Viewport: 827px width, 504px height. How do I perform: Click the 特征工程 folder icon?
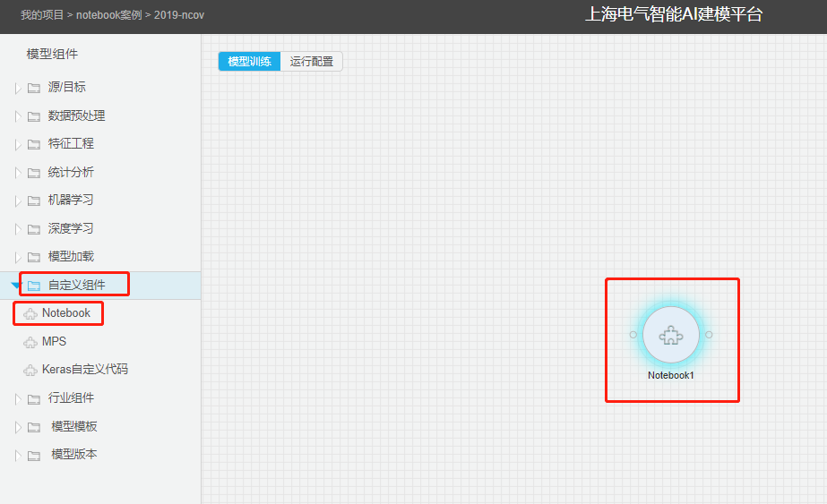pos(34,144)
